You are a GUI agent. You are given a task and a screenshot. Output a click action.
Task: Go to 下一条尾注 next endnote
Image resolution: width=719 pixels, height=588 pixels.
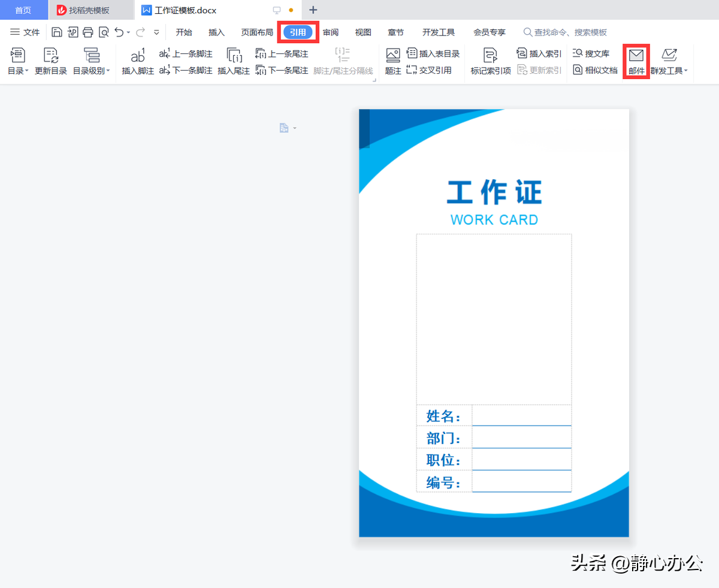pyautogui.click(x=282, y=70)
